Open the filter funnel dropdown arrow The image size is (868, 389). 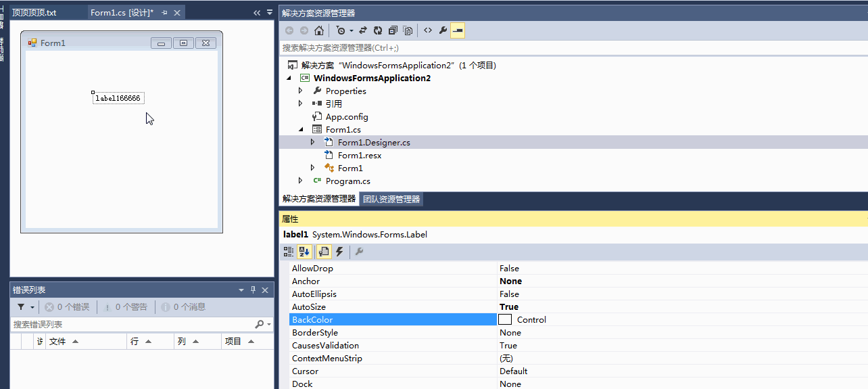pyautogui.click(x=32, y=307)
